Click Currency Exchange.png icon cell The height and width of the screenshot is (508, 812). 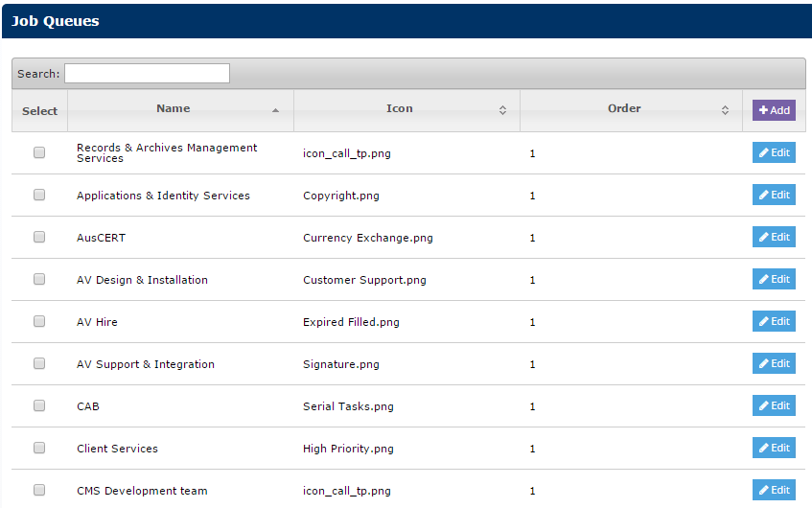pyautogui.click(x=368, y=238)
